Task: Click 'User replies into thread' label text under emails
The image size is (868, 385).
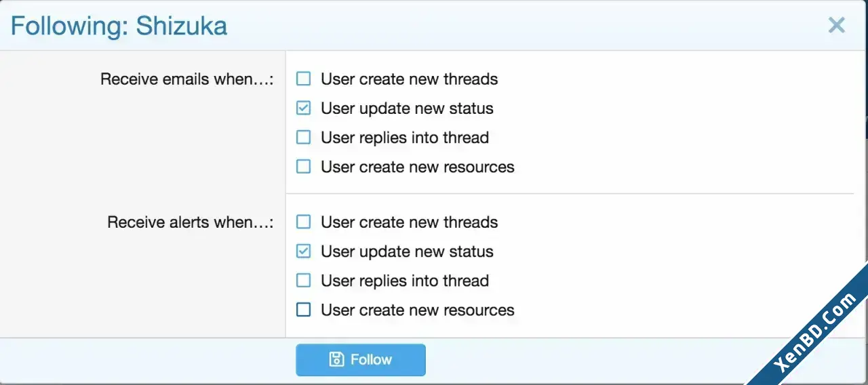Action: (x=405, y=138)
